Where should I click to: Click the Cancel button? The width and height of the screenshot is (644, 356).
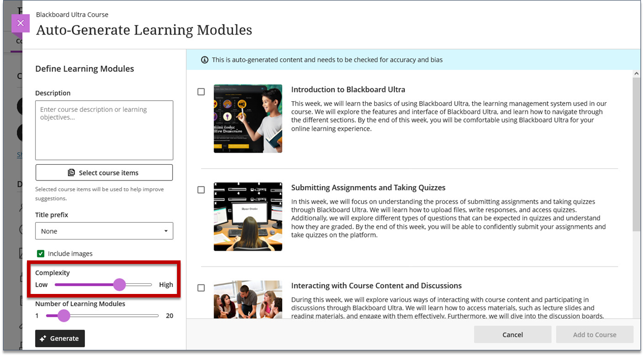point(513,335)
